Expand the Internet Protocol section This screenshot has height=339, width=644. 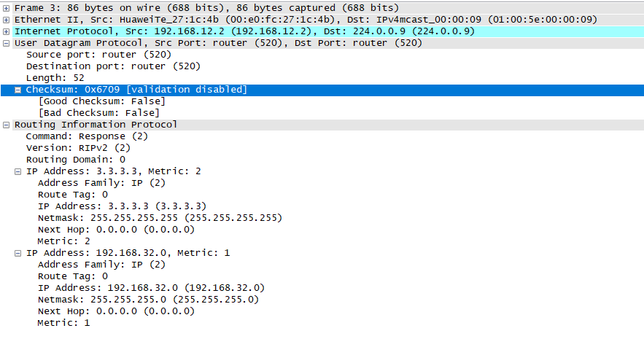click(x=7, y=31)
